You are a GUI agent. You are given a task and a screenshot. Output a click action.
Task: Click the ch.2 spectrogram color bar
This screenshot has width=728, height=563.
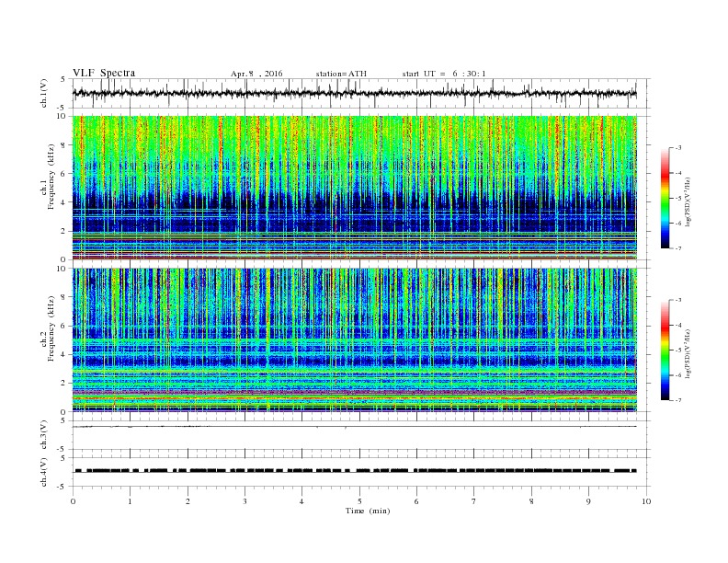[665, 350]
